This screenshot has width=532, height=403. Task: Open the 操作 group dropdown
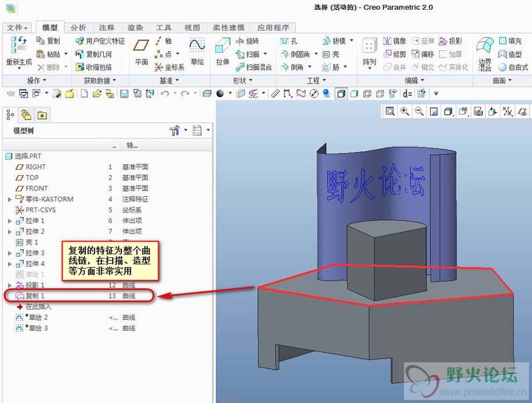pos(36,81)
